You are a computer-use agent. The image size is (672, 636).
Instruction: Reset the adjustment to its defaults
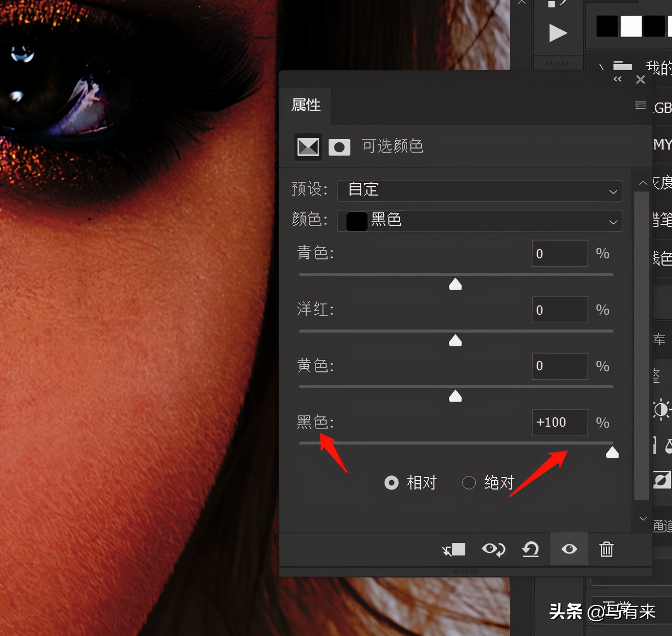(x=531, y=549)
